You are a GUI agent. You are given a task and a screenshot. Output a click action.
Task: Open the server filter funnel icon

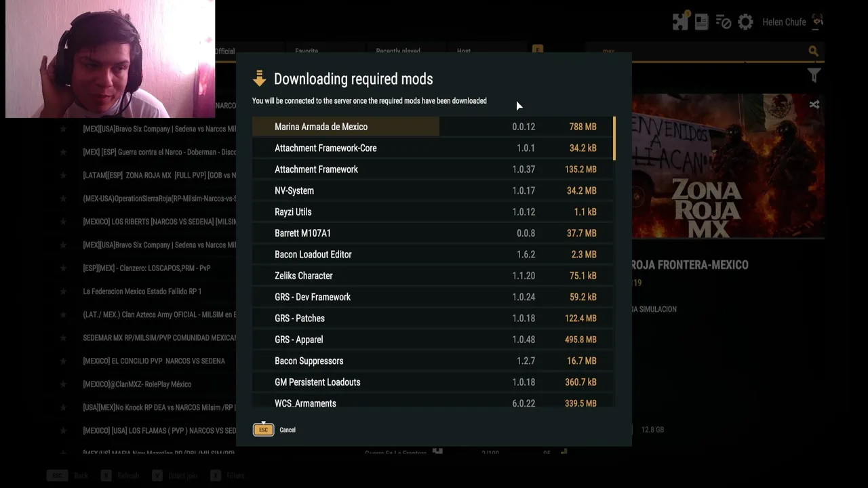click(814, 75)
